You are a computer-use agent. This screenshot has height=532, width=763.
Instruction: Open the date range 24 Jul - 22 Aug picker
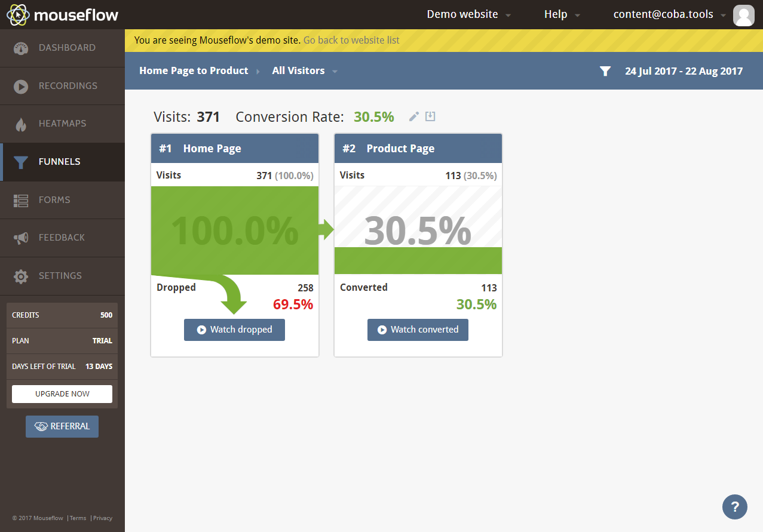point(684,71)
